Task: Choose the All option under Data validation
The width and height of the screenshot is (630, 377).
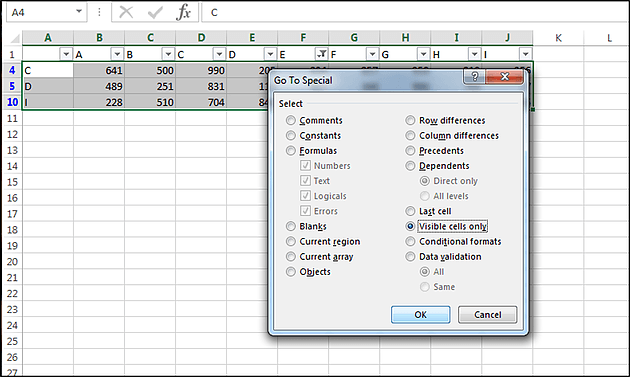Action: point(424,272)
